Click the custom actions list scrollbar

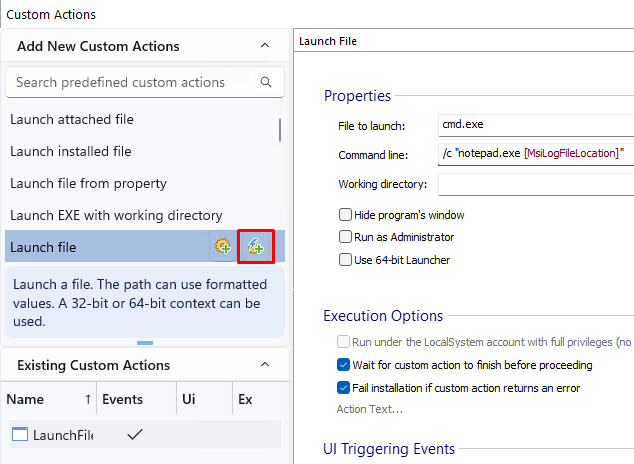pyautogui.click(x=280, y=130)
